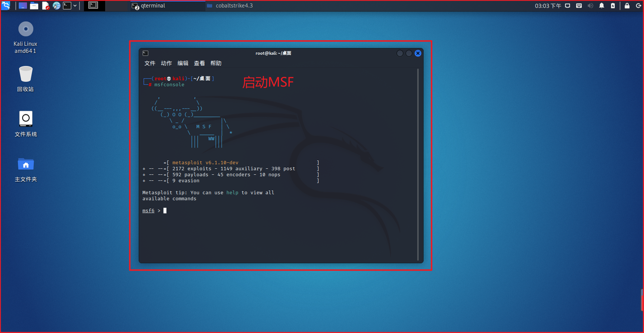Viewport: 644px width, 333px height.
Task: Click the '592 payloads' text
Action: pyautogui.click(x=190, y=175)
